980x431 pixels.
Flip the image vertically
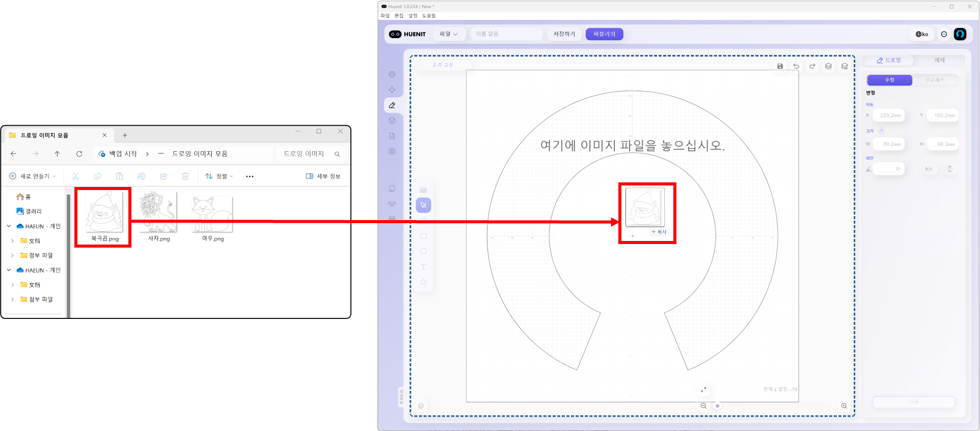pos(950,169)
